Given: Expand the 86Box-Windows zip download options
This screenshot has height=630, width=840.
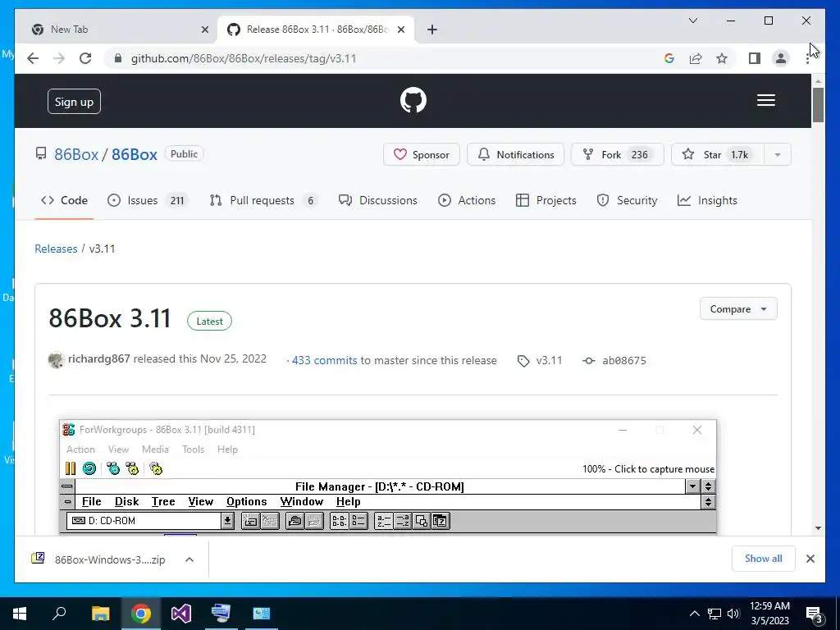Looking at the screenshot, I should (x=189, y=559).
